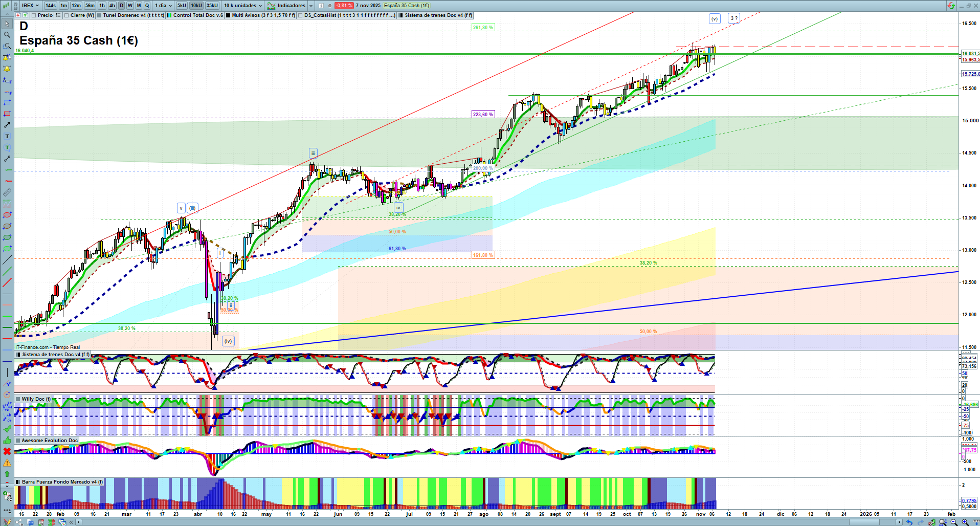Select the red diagonal line tool
The width and height of the screenshot is (980, 526).
click(7, 282)
